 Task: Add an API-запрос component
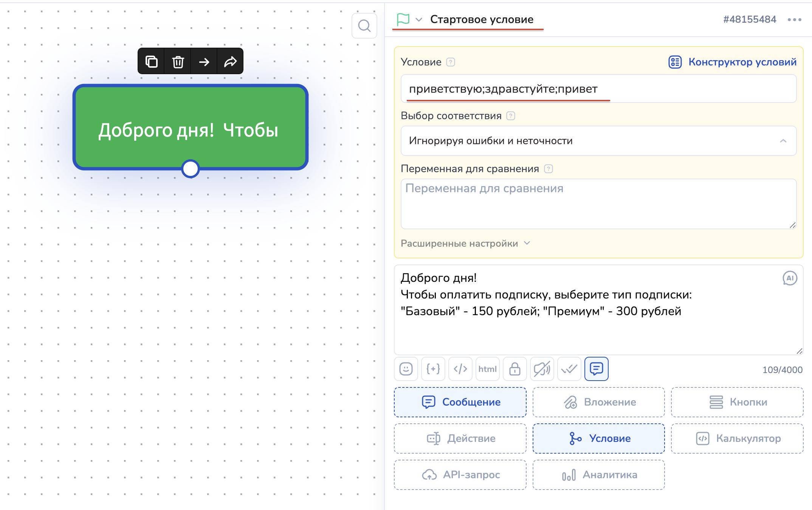[x=460, y=474]
